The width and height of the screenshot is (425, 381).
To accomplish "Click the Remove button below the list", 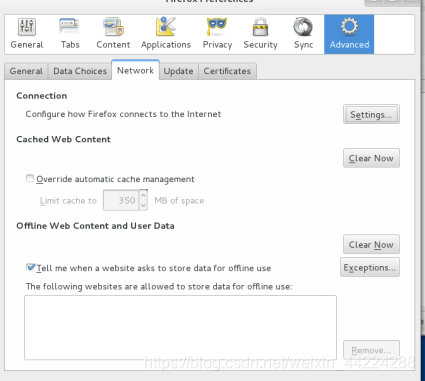I will click(x=371, y=350).
